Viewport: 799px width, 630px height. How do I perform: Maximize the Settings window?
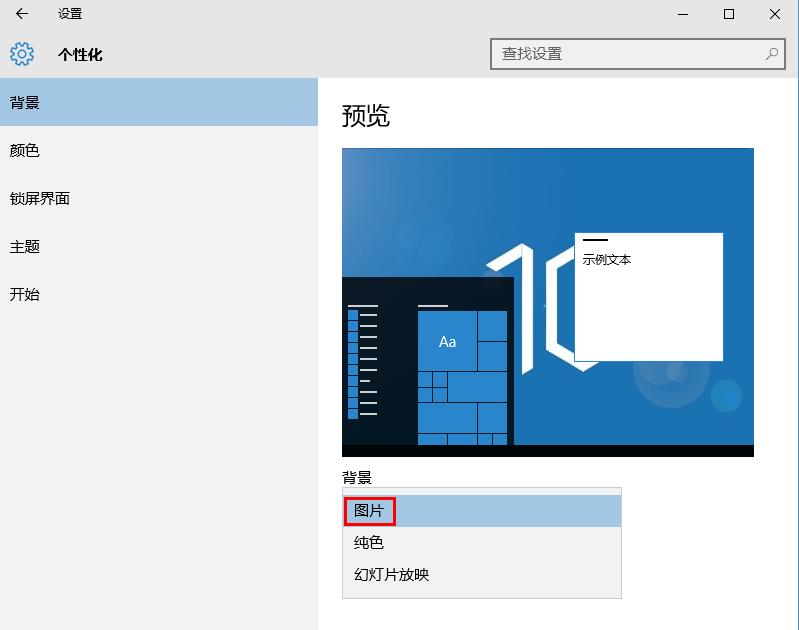click(729, 14)
